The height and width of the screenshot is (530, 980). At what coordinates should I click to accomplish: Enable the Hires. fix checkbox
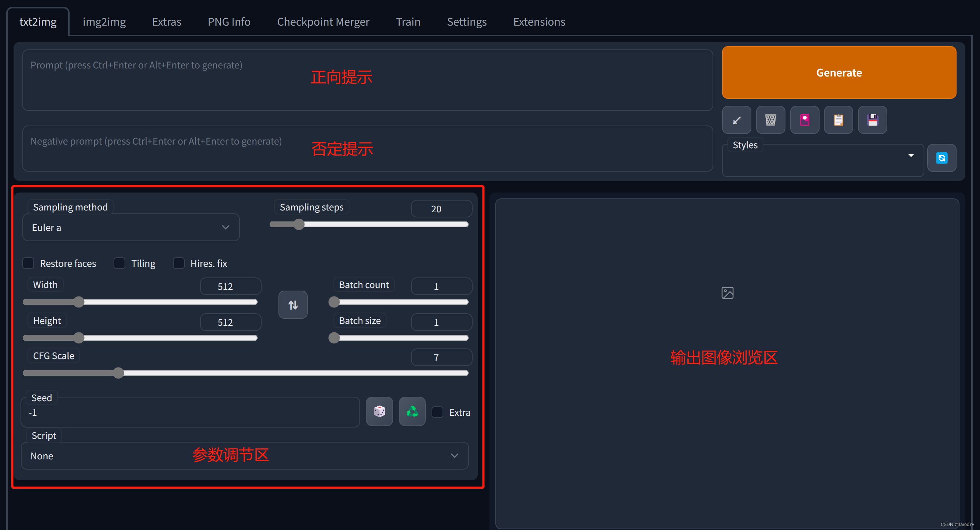coord(179,263)
